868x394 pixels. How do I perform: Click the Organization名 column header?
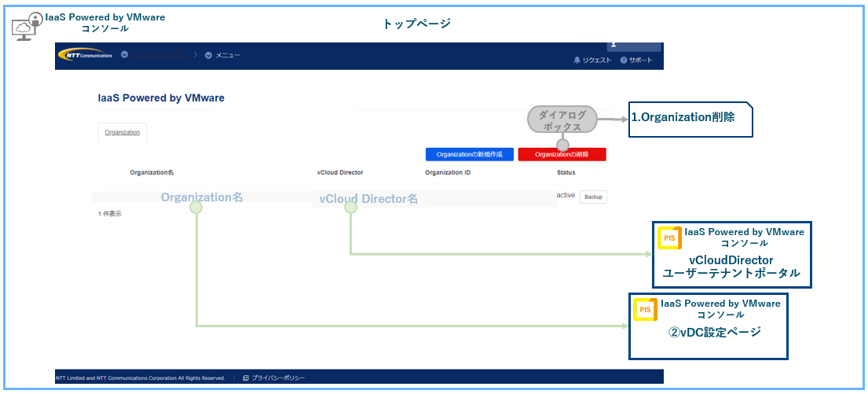coord(152,172)
